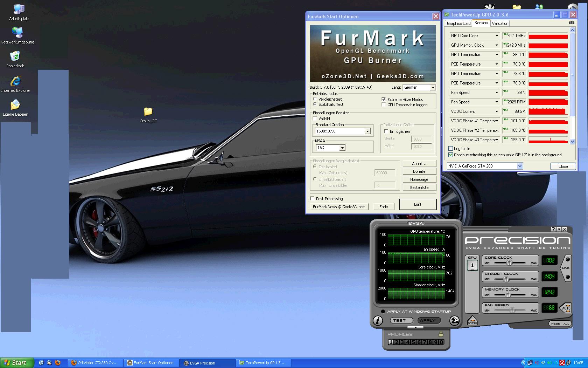Toggle AUTO fan speed in EVGA Precision
Screen dimensions: 588x368
[x=566, y=308]
